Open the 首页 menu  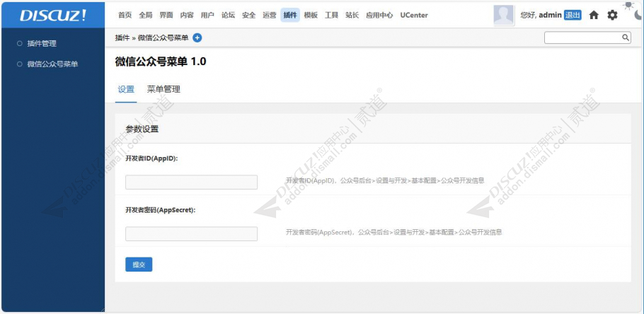pos(125,15)
